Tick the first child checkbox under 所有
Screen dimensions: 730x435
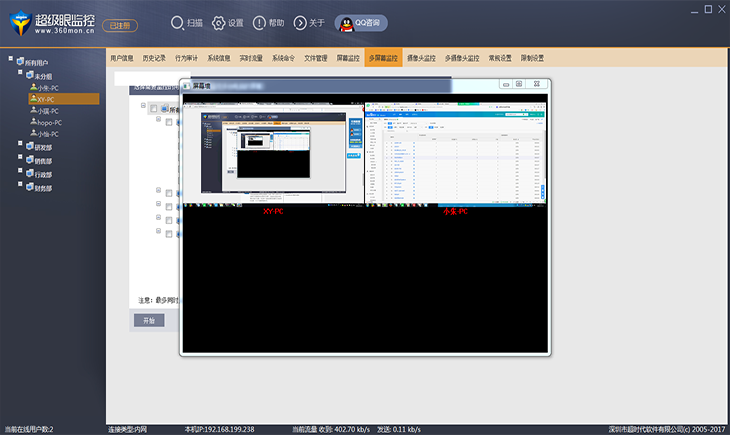click(x=169, y=123)
